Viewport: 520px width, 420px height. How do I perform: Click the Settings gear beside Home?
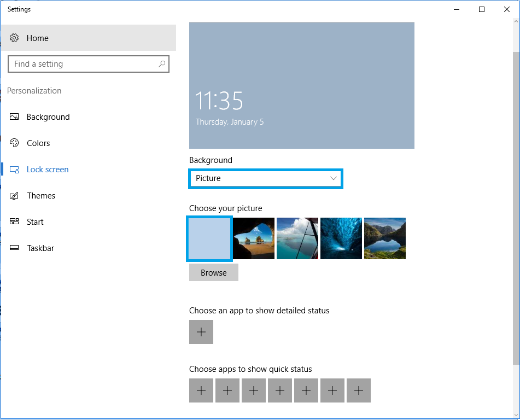pyautogui.click(x=15, y=37)
